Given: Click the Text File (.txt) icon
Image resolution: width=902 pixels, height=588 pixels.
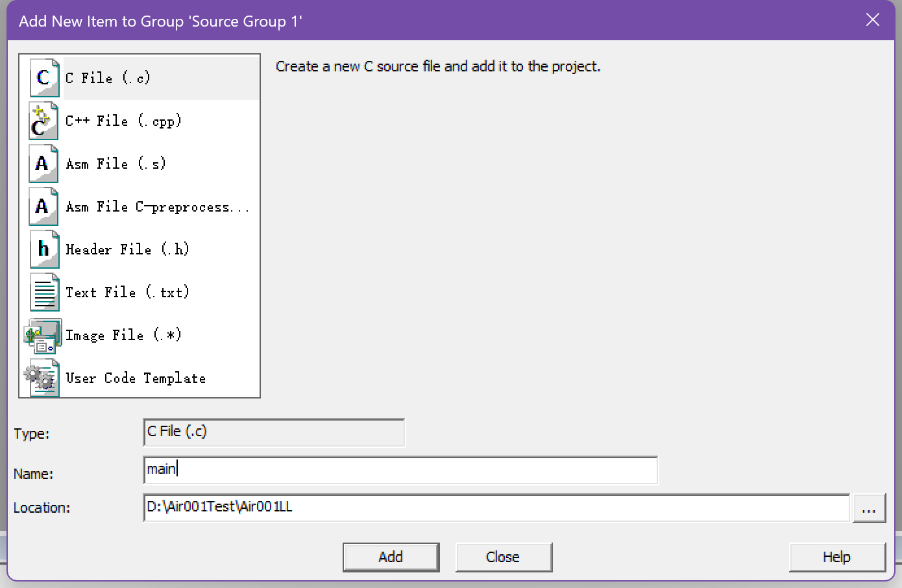Looking at the screenshot, I should point(44,293).
